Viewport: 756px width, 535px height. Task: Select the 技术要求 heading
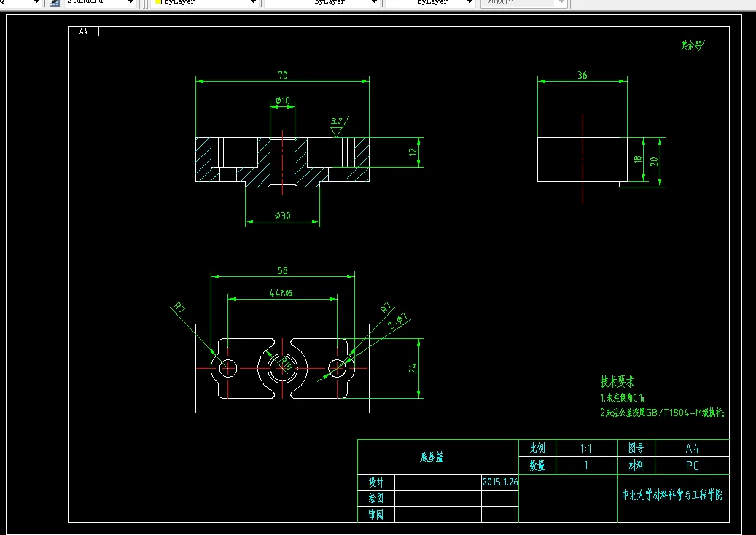pos(617,382)
